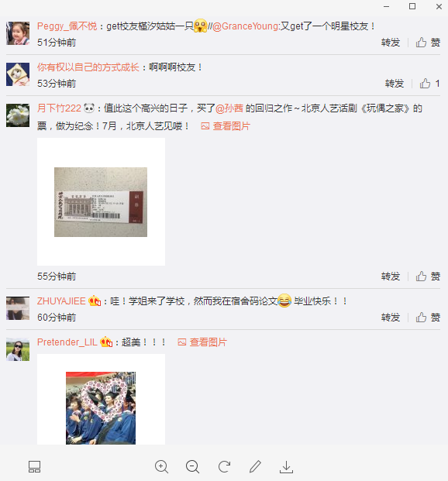Repost the 53分钟前 comment via 转发
Image resolution: width=448 pixels, height=481 pixels.
pos(395,84)
